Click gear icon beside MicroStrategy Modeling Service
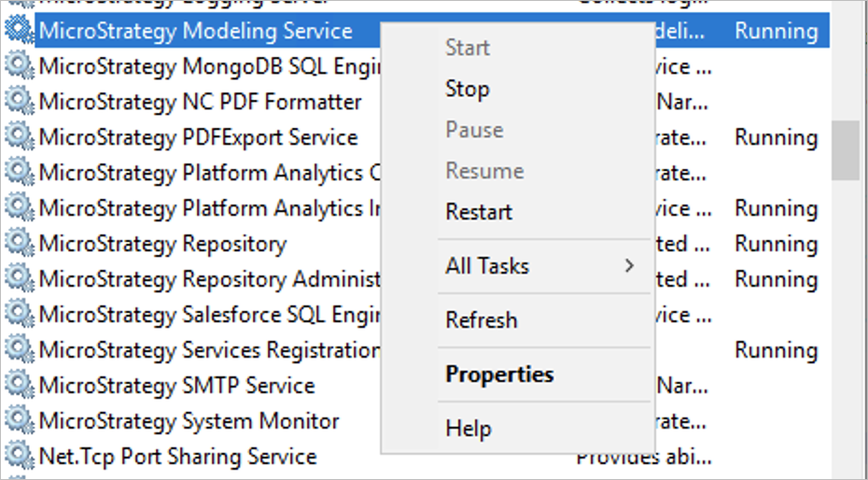 pos(19,31)
